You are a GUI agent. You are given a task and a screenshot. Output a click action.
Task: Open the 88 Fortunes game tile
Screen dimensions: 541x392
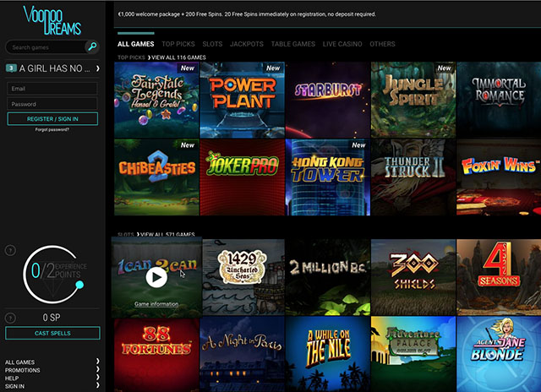point(156,355)
